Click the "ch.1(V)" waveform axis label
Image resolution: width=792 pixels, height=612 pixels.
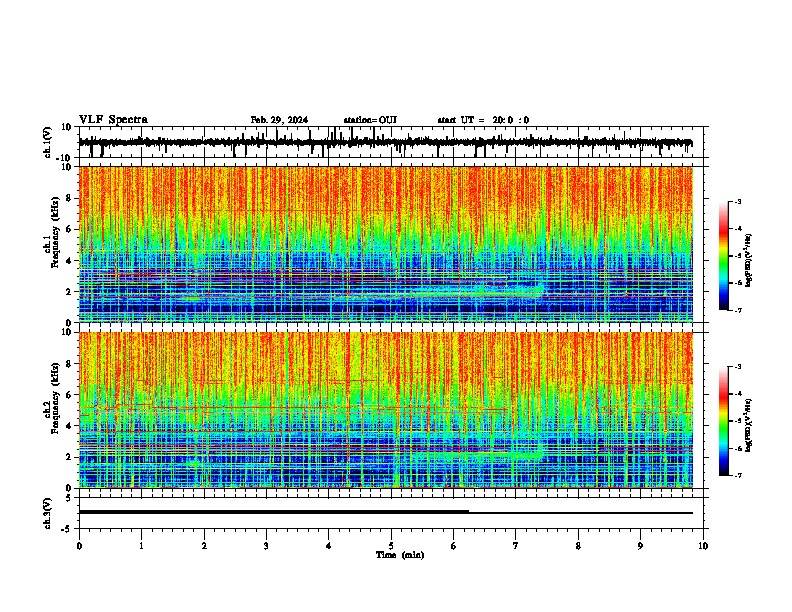(x=48, y=142)
